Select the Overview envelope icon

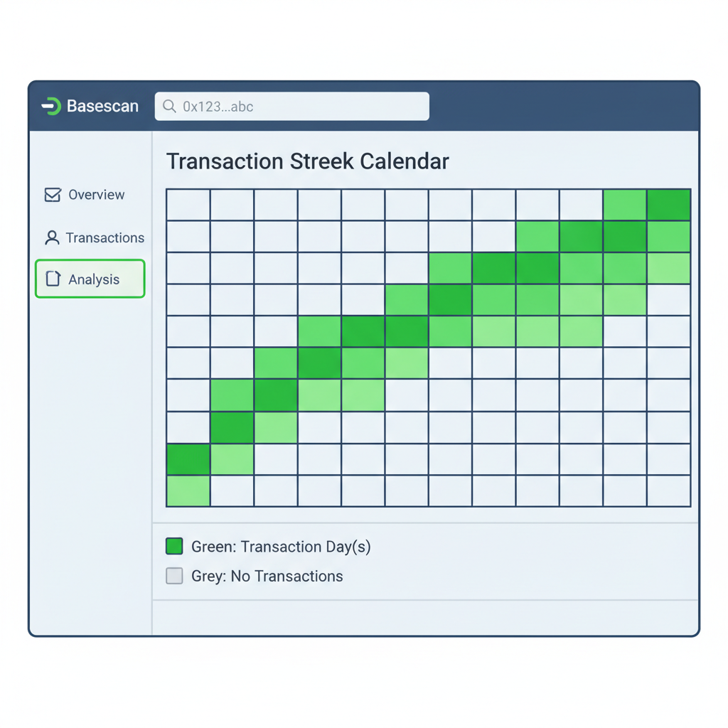coord(51,194)
